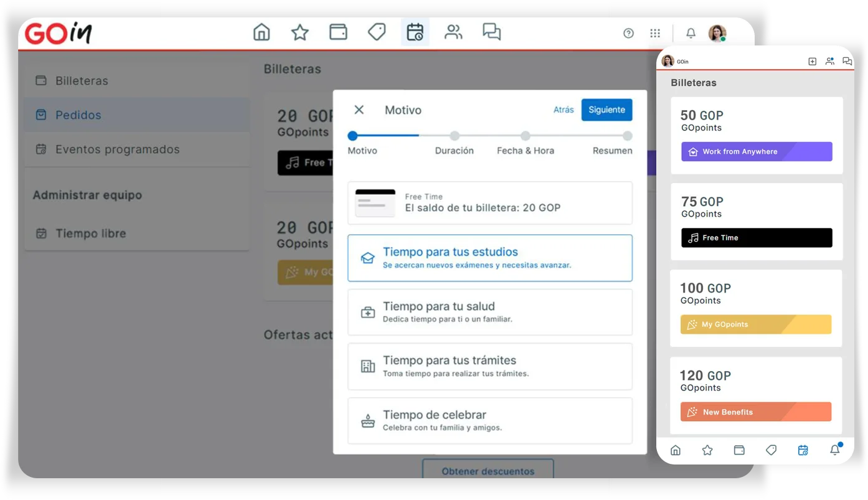Click the GOin logo
The width and height of the screenshot is (868, 500).
tap(58, 33)
